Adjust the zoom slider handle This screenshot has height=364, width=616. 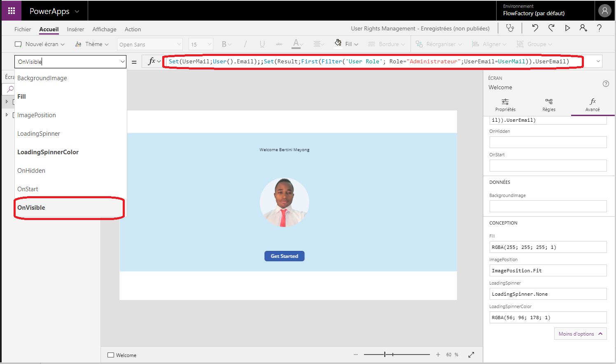tap(385, 354)
